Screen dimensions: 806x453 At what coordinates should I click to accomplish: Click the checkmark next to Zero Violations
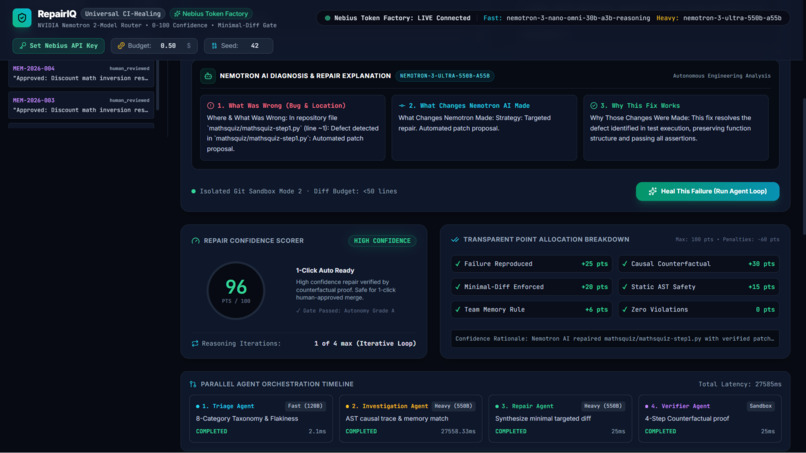point(625,310)
